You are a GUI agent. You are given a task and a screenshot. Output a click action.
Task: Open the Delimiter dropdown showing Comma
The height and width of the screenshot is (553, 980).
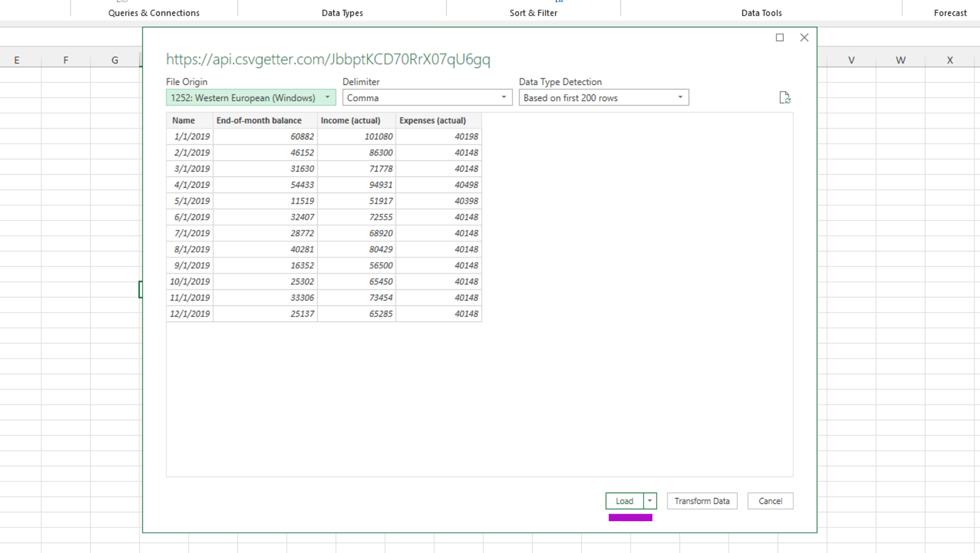[x=503, y=97]
